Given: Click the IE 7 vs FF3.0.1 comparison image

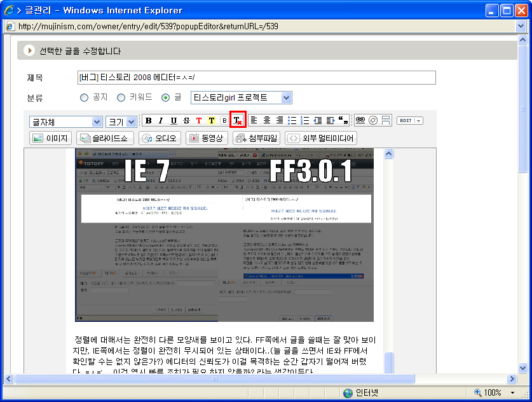Looking at the screenshot, I should point(224,235).
